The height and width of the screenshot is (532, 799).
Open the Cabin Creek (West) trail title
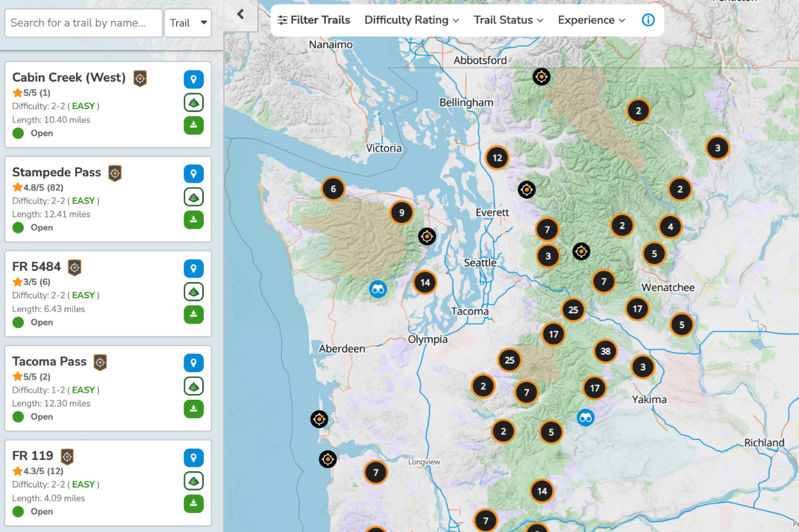click(x=69, y=77)
